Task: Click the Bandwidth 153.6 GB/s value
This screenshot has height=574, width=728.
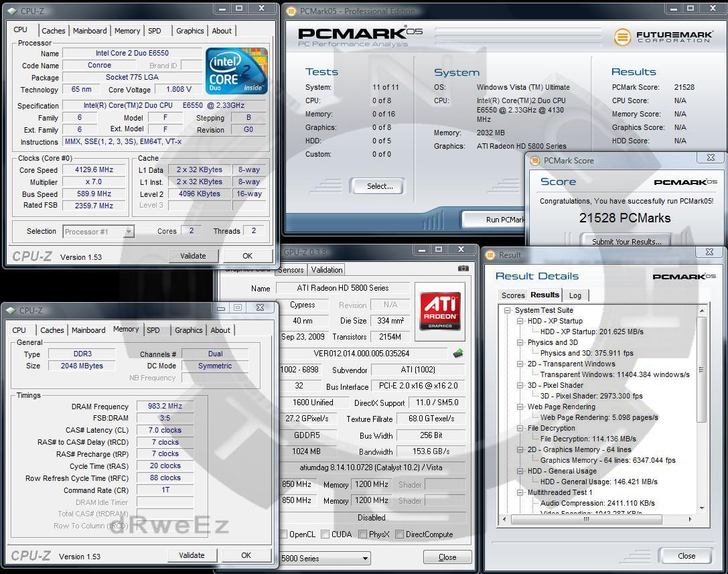Action: (431, 451)
